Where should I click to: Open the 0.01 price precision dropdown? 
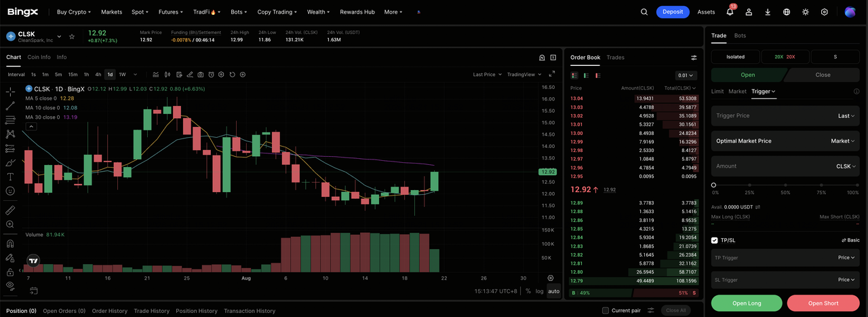click(686, 75)
